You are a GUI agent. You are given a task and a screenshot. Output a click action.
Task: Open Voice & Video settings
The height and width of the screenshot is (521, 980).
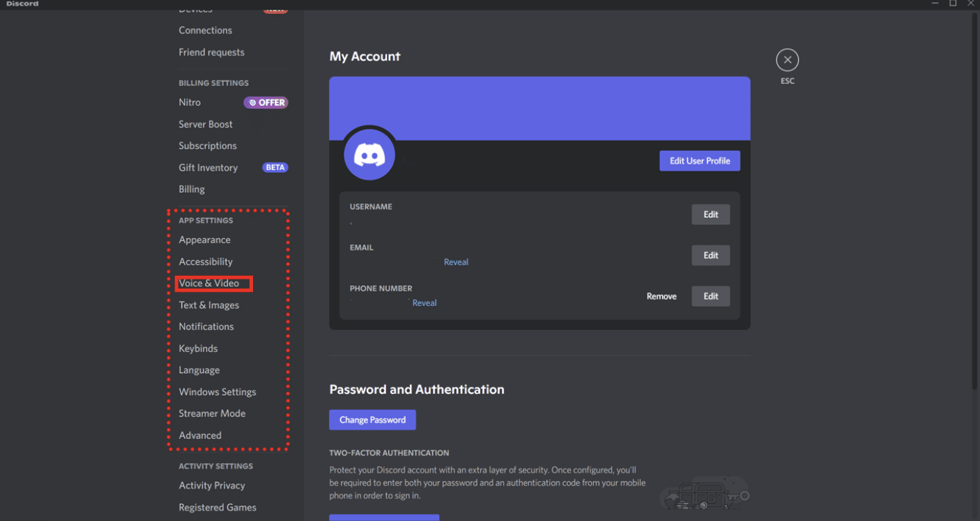coord(209,283)
